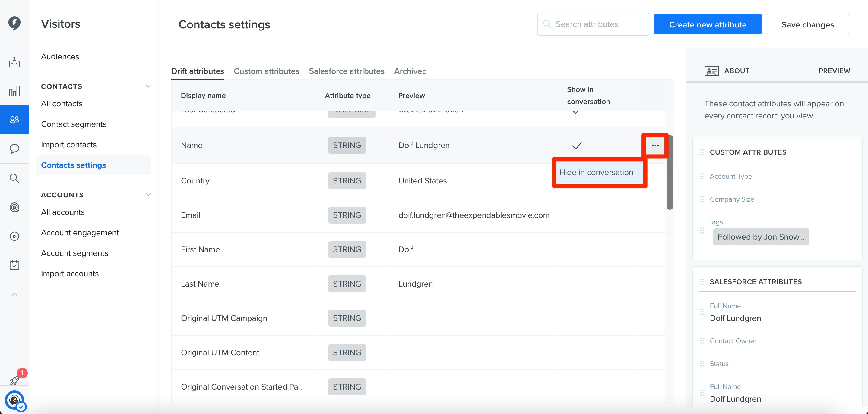Collapse the ACCOUNTS section chevron

148,195
